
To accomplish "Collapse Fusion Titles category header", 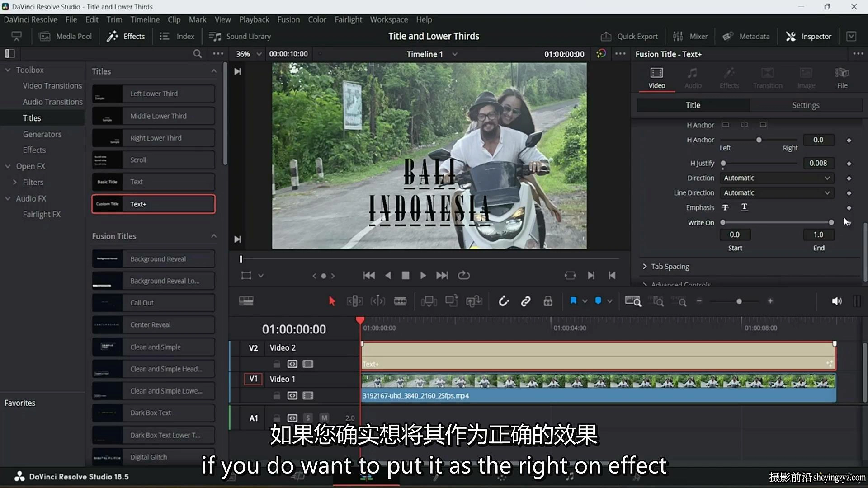I will pos(214,236).
